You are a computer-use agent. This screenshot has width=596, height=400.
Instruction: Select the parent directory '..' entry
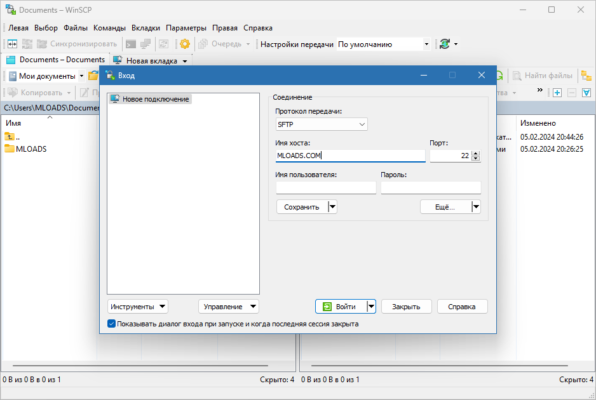13,137
